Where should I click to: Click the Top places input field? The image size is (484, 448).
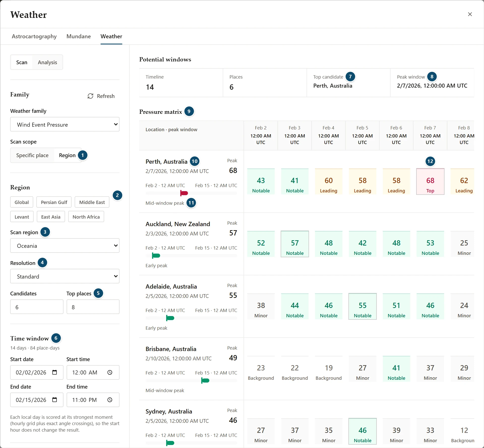tap(93, 307)
